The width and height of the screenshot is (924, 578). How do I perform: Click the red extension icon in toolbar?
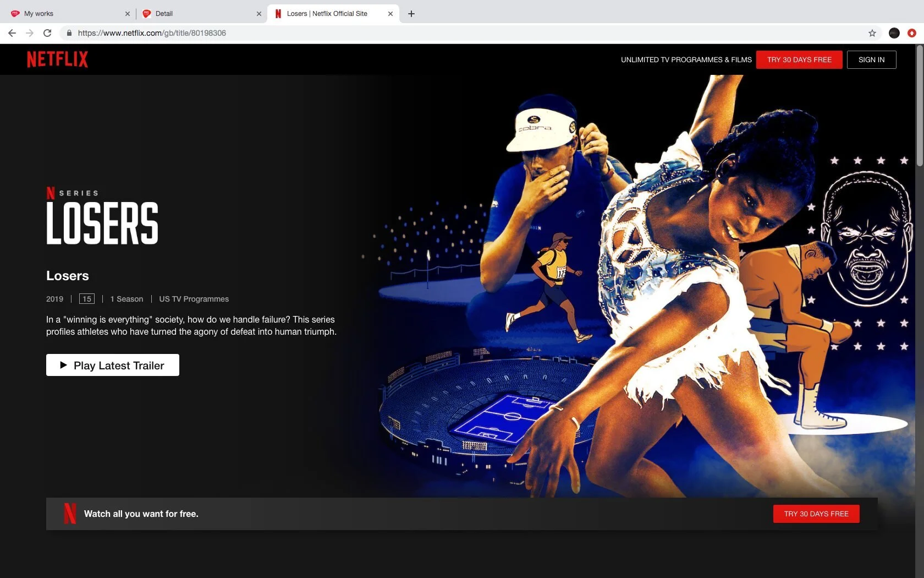(x=912, y=33)
